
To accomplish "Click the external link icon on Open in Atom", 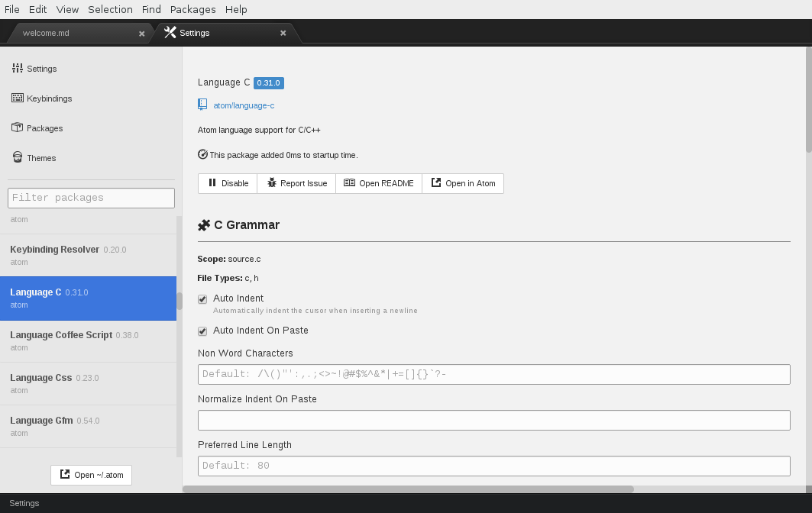I will (x=436, y=182).
